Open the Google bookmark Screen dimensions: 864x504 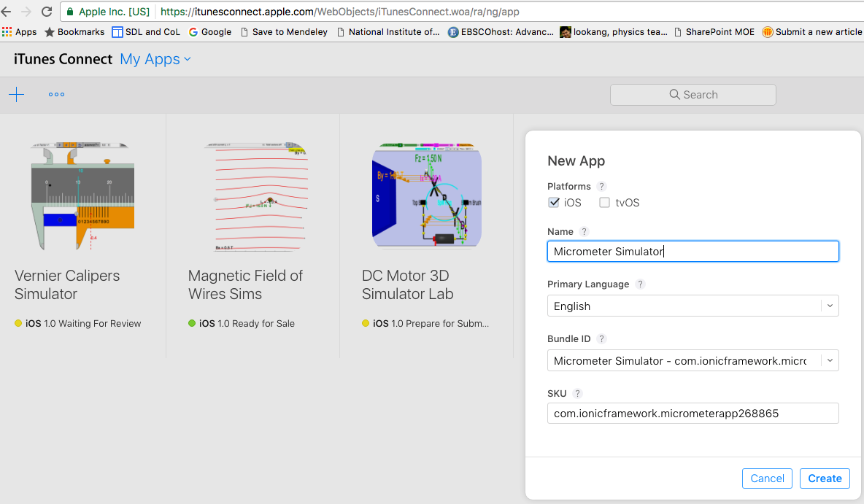[210, 31]
